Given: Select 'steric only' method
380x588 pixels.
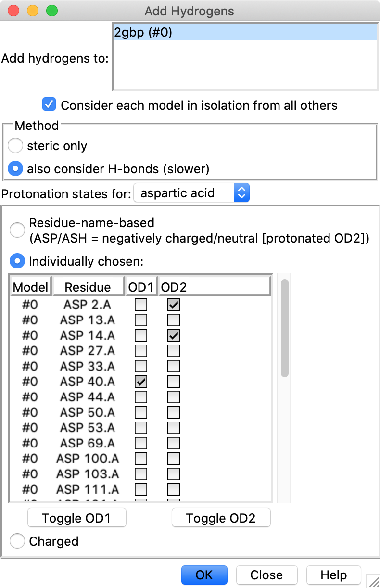Looking at the screenshot, I should 15,146.
